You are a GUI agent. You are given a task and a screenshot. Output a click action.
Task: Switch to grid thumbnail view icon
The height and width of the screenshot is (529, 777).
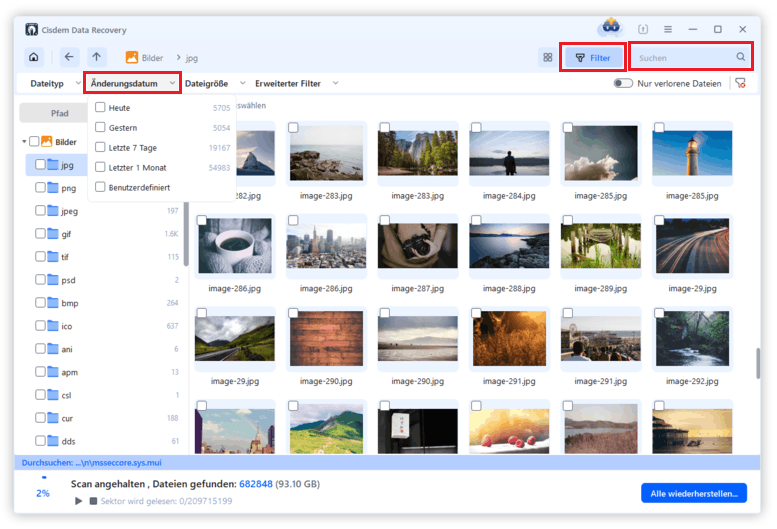pyautogui.click(x=547, y=58)
